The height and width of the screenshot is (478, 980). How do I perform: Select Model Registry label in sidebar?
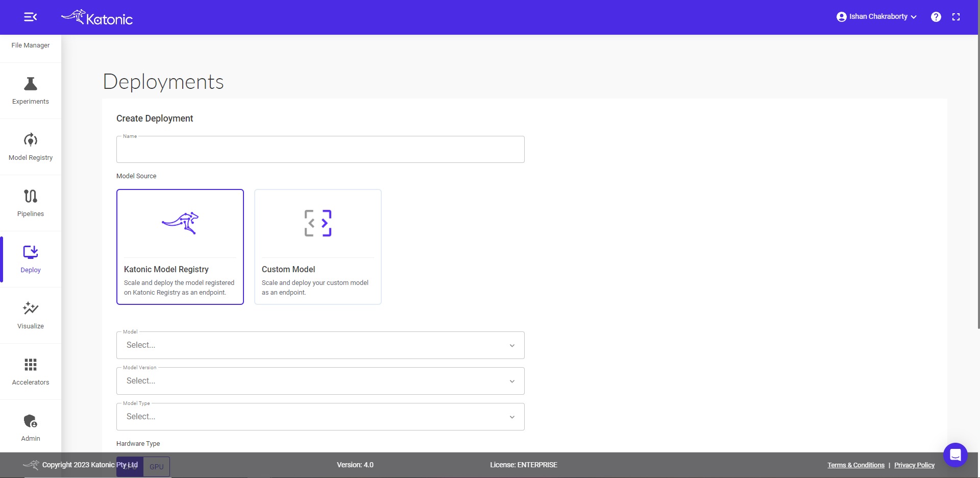31,158
